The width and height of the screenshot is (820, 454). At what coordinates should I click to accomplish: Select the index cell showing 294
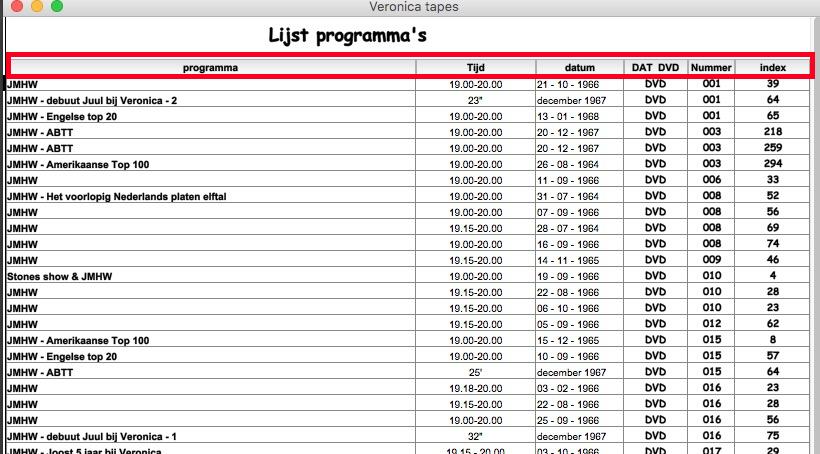click(772, 164)
